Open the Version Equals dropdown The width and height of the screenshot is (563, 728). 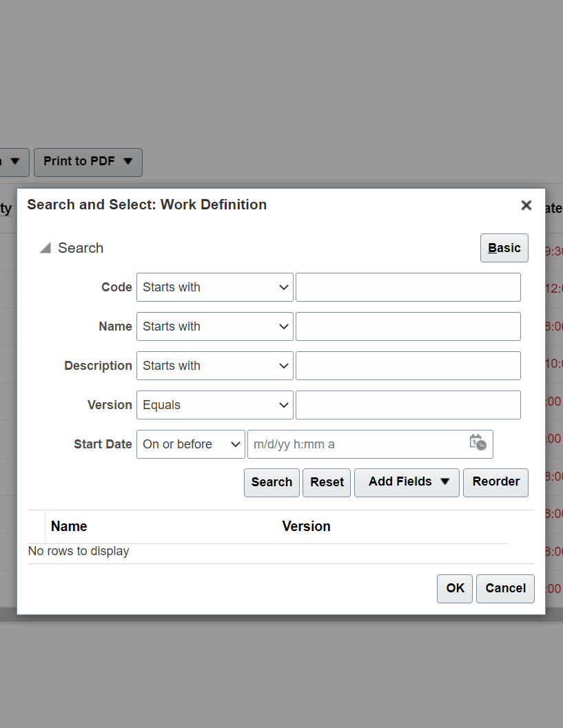(214, 405)
